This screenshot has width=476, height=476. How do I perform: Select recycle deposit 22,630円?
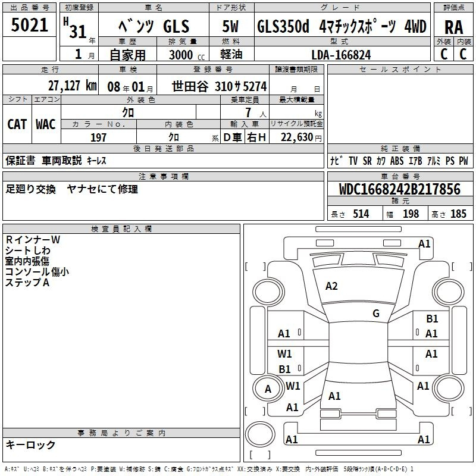point(301,137)
